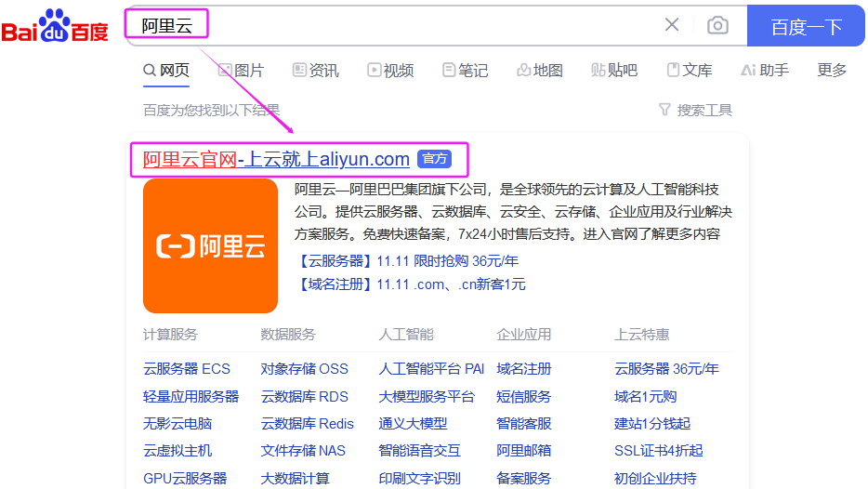Clear search text with the X icon

pyautogui.click(x=672, y=25)
